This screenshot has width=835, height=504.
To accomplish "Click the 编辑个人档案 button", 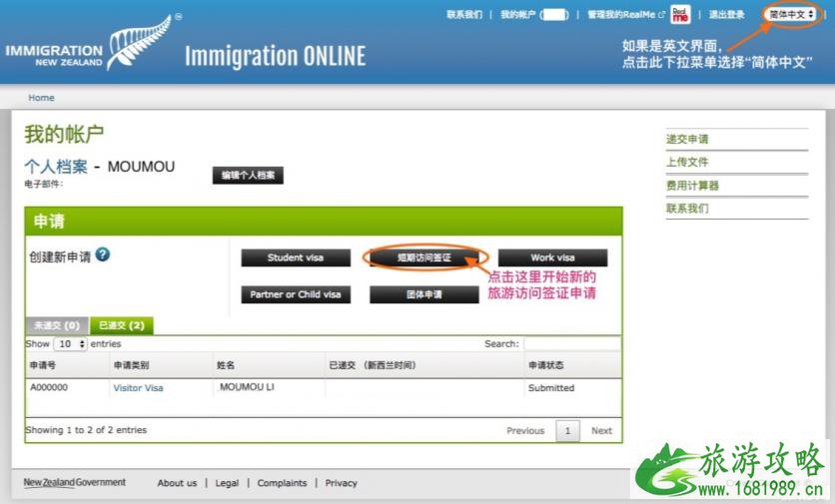I will click(x=248, y=175).
